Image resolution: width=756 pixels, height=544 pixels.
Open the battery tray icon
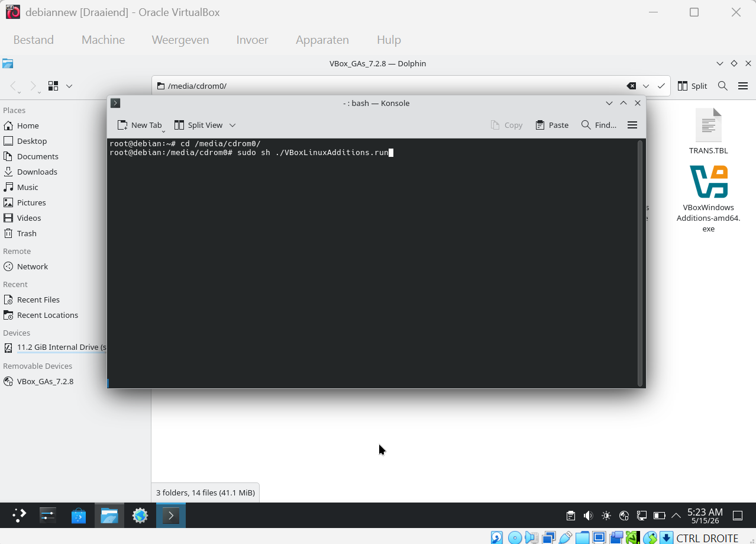pyautogui.click(x=660, y=516)
